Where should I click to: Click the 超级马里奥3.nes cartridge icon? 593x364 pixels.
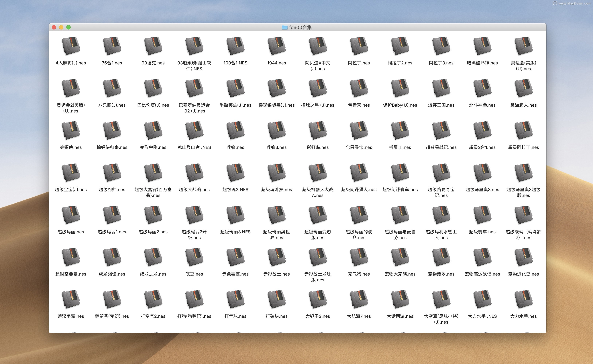coord(482,173)
